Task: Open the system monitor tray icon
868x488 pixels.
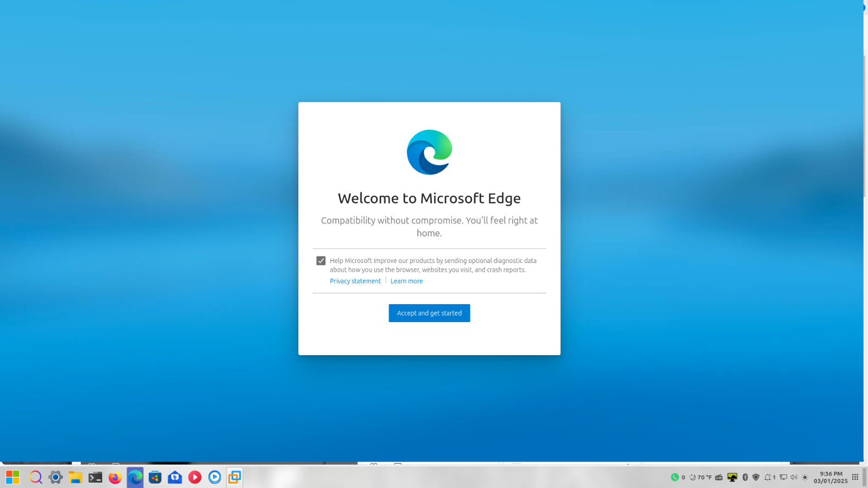Action: click(732, 477)
